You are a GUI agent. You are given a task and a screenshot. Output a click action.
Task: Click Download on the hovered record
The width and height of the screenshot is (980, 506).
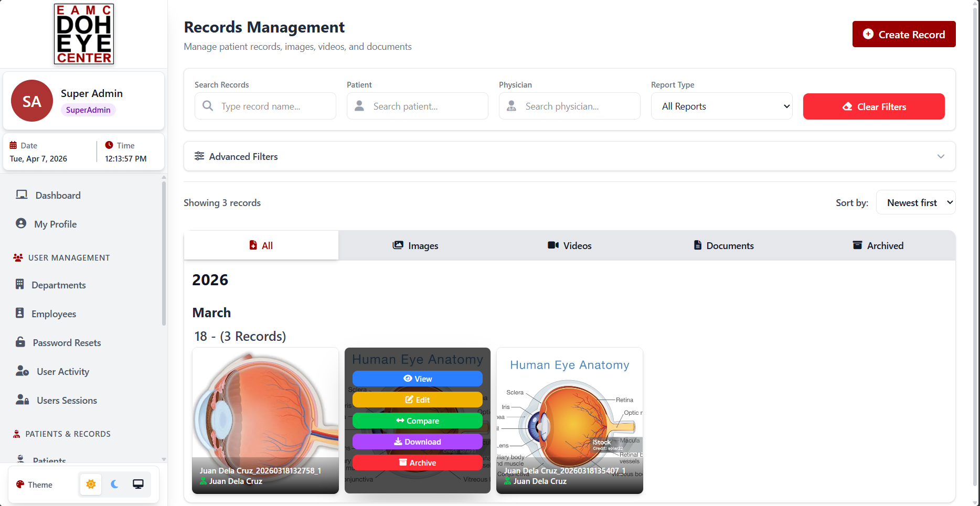418,442
